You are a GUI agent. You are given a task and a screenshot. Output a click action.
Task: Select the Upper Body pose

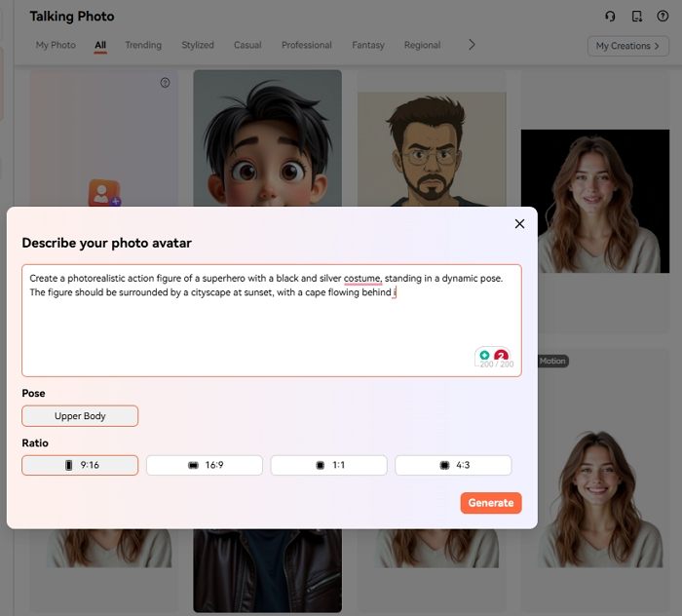80,416
